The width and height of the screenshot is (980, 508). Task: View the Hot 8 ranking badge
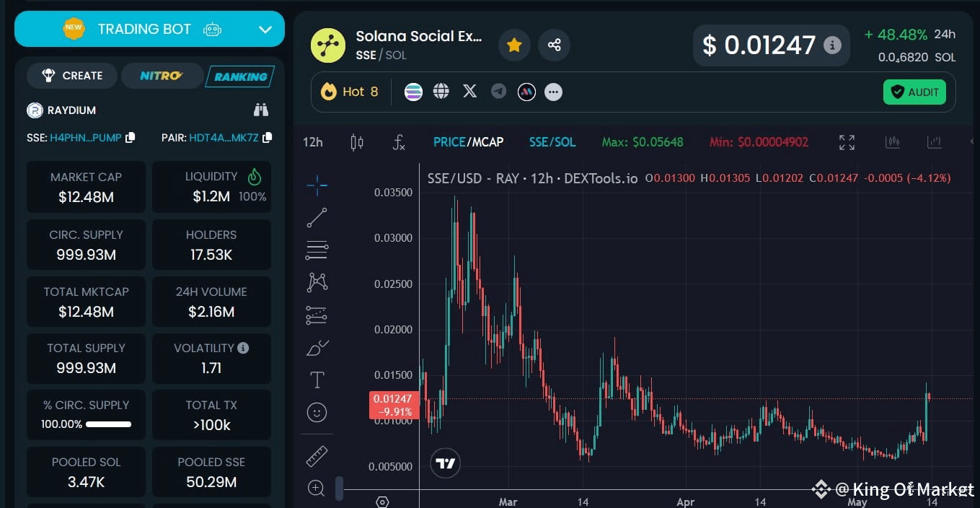tap(350, 92)
